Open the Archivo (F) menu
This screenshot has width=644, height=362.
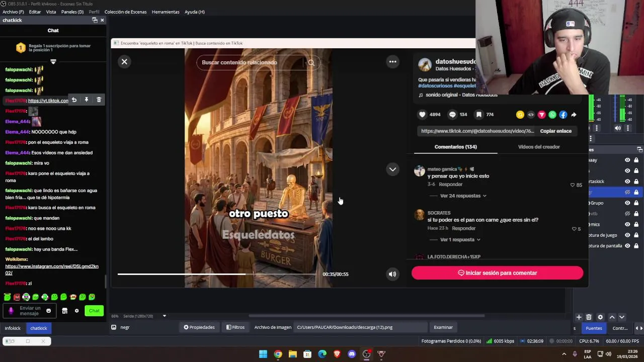(13, 12)
